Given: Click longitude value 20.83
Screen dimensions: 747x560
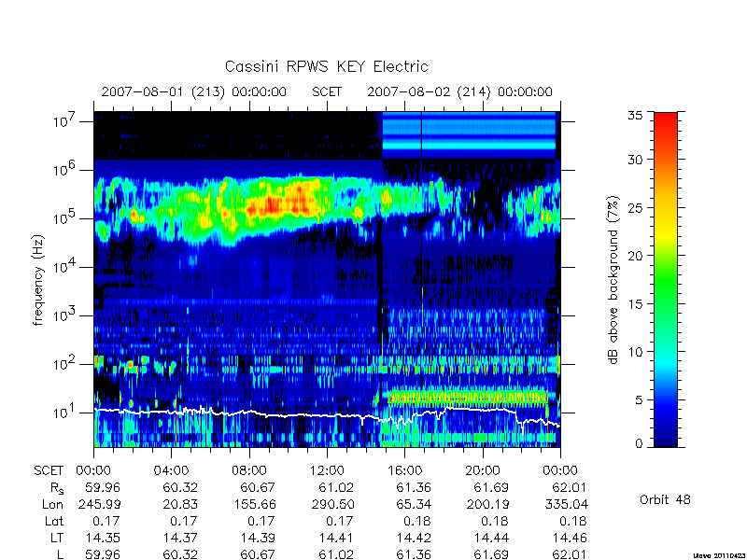Looking at the screenshot, I should [180, 504].
